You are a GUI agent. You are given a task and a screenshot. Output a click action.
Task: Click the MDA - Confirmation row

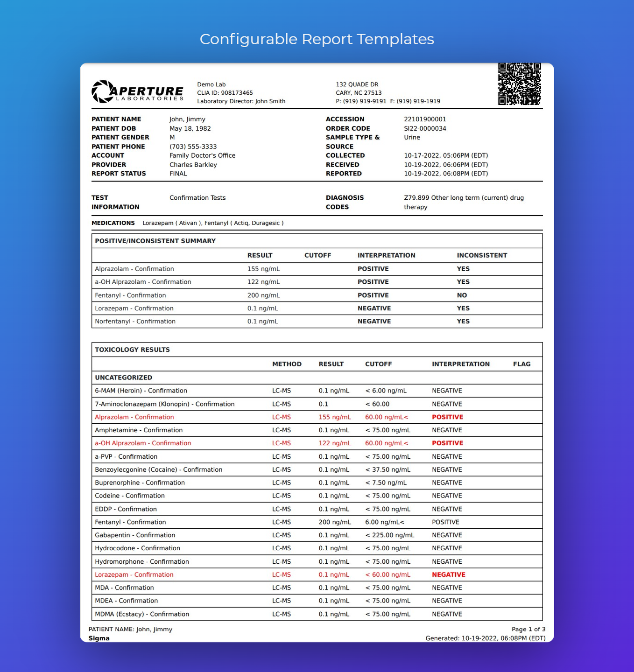(x=317, y=588)
